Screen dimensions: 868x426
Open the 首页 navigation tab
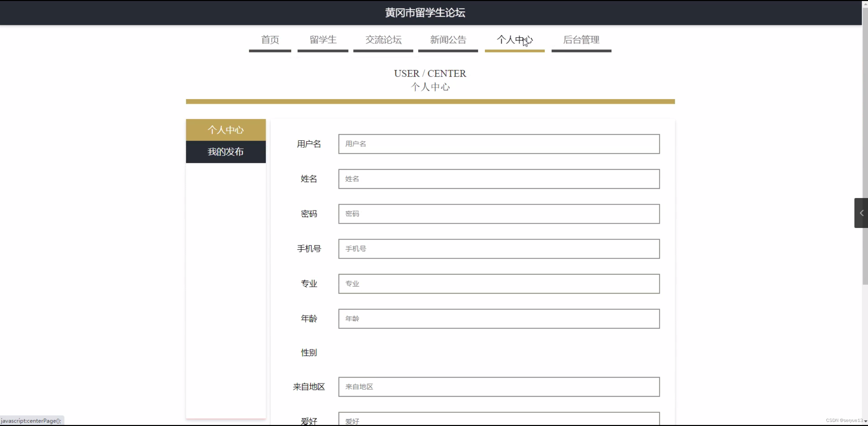tap(270, 40)
